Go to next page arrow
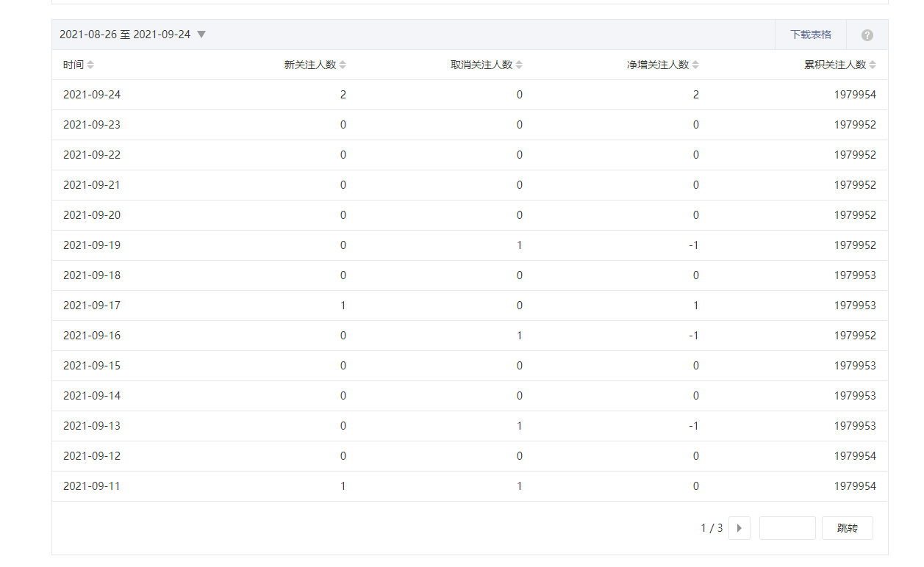 (739, 528)
